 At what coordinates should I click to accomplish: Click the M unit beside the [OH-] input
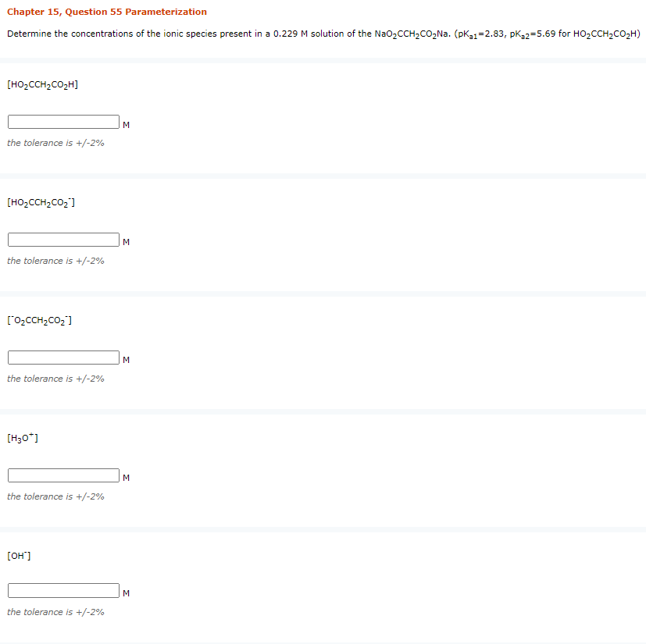pos(126,592)
